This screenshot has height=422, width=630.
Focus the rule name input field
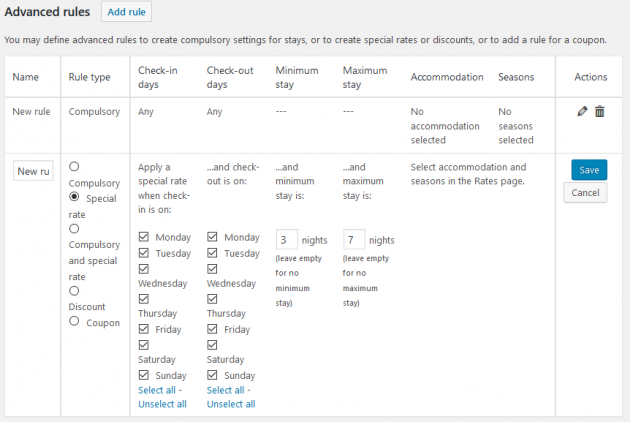pos(33,171)
